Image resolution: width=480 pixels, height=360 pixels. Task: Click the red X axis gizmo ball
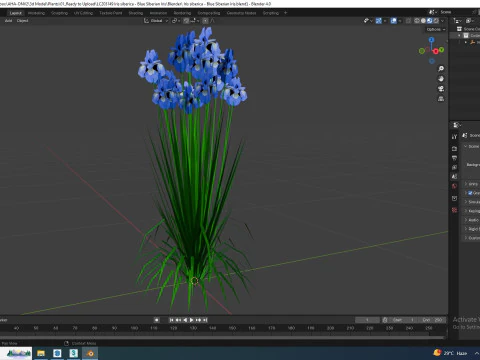(436, 52)
